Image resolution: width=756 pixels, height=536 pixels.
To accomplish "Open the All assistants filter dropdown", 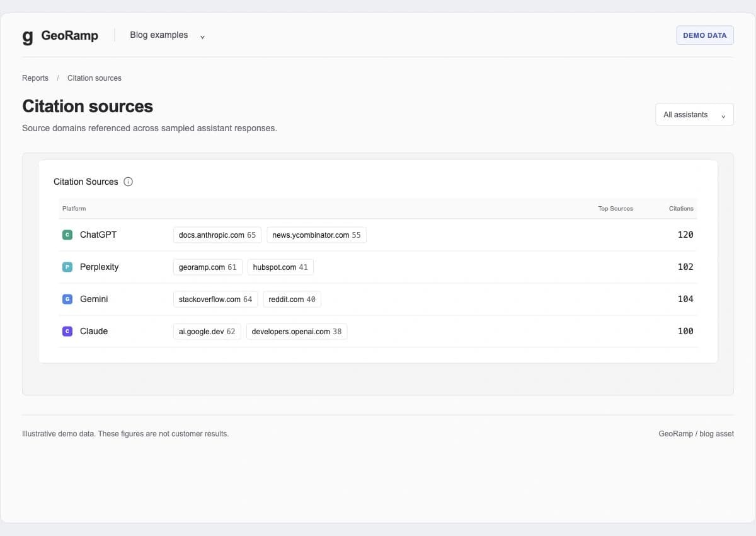I will point(694,115).
